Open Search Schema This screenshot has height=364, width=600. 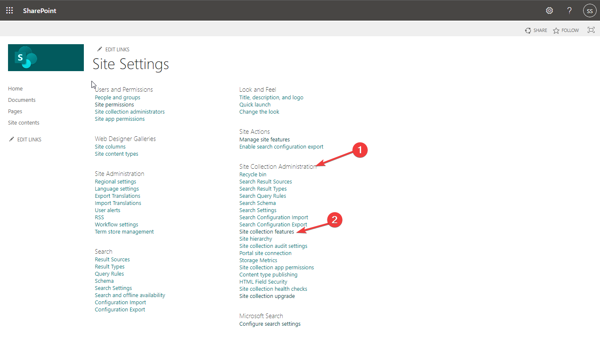coord(257,203)
